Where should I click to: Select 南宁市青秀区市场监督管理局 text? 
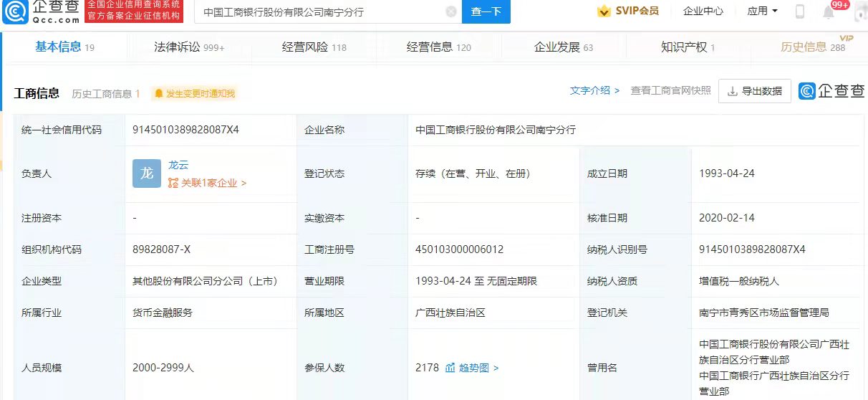[764, 313]
